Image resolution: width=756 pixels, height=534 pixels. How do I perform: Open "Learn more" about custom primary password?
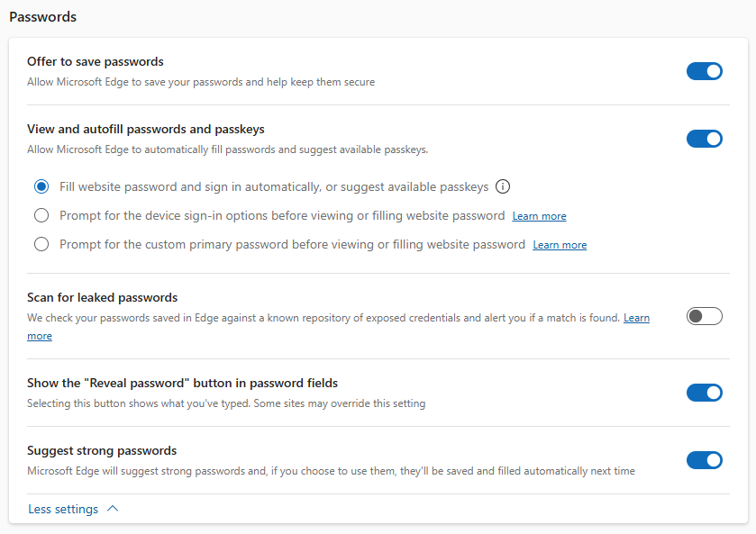coord(559,244)
